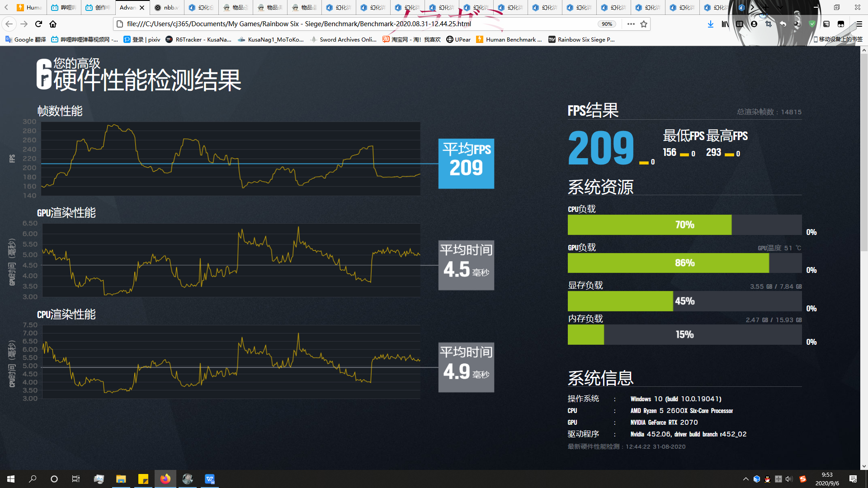Close the active Advanced benchmark tab

click(142, 8)
